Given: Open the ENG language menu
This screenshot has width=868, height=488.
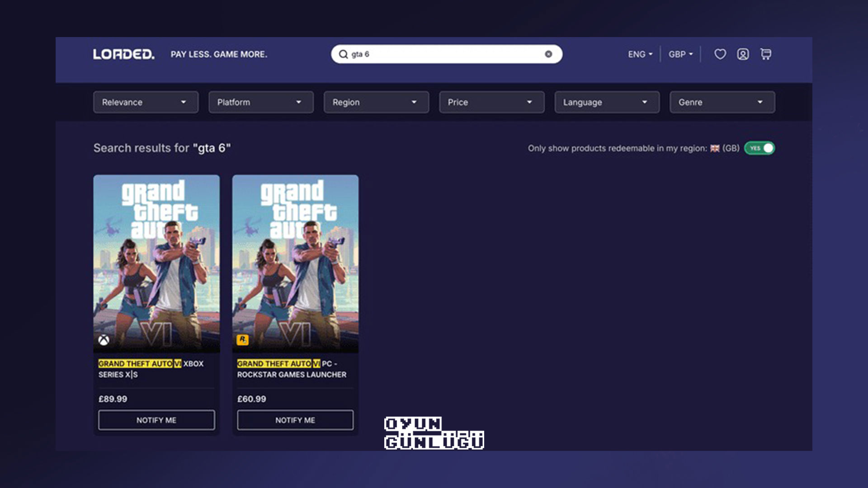Looking at the screenshot, I should 640,54.
